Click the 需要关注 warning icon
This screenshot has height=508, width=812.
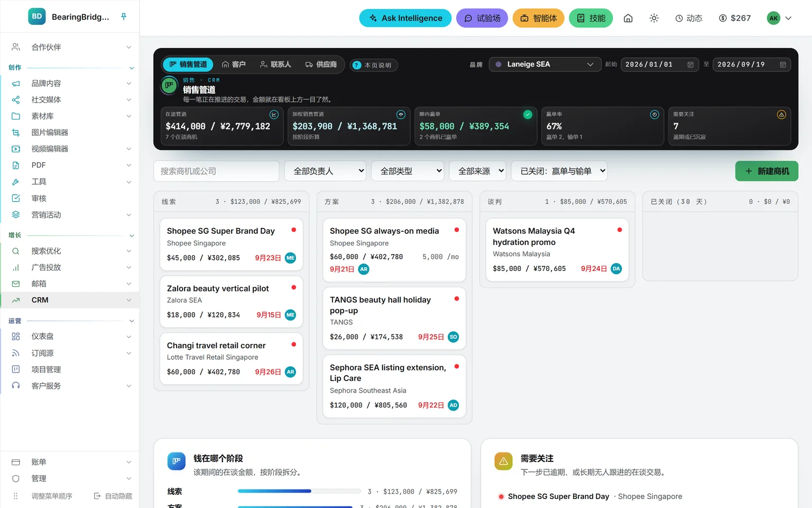pos(781,115)
